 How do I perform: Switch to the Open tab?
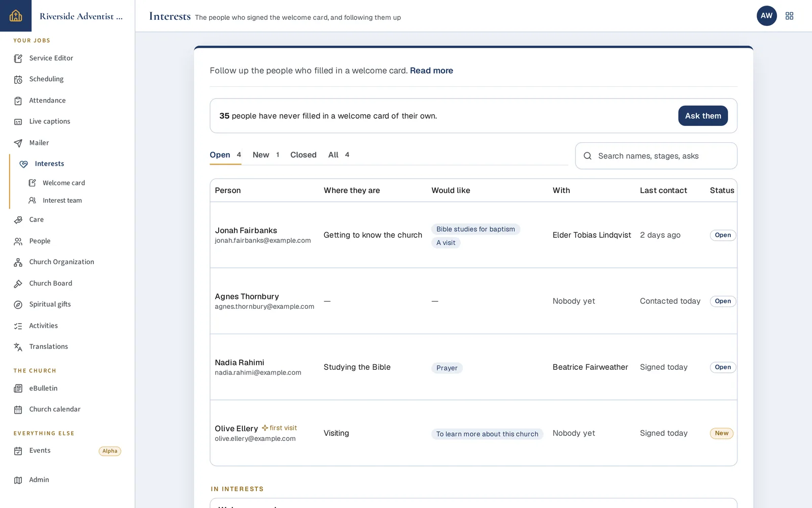tap(225, 155)
